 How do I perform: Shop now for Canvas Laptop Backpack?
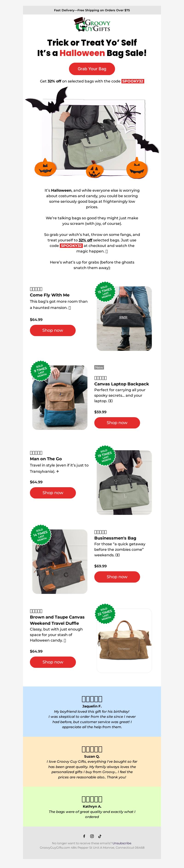coord(117,422)
